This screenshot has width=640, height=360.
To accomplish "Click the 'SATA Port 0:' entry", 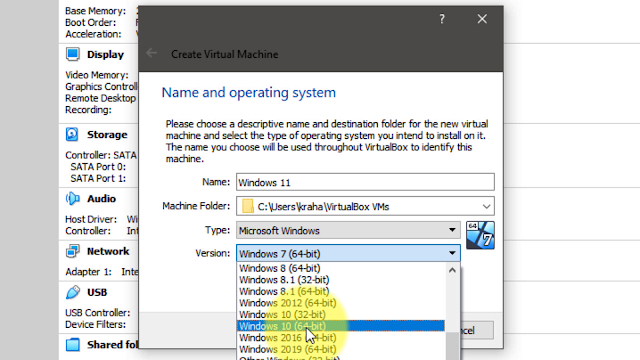I will (98, 167).
